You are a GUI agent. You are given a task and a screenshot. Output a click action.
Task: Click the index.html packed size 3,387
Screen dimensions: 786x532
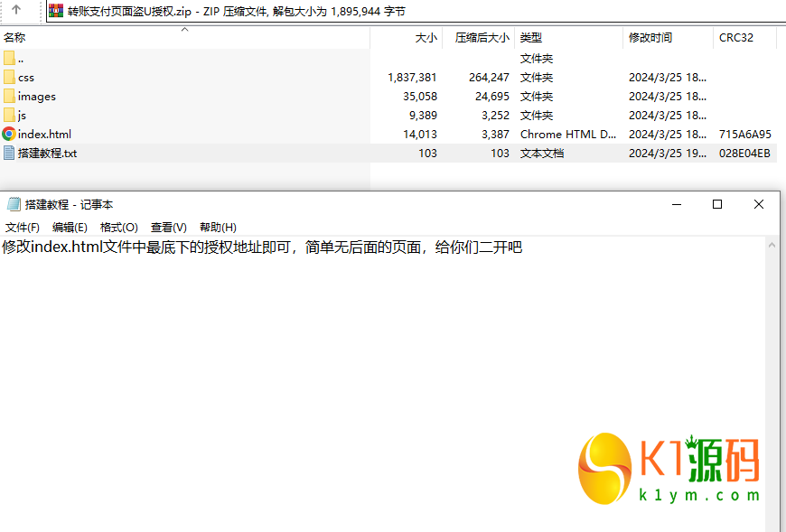(495, 135)
